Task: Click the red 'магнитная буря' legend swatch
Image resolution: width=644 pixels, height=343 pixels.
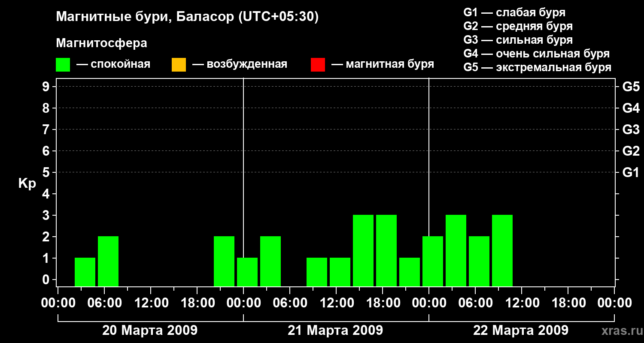Action: [x=318, y=65]
